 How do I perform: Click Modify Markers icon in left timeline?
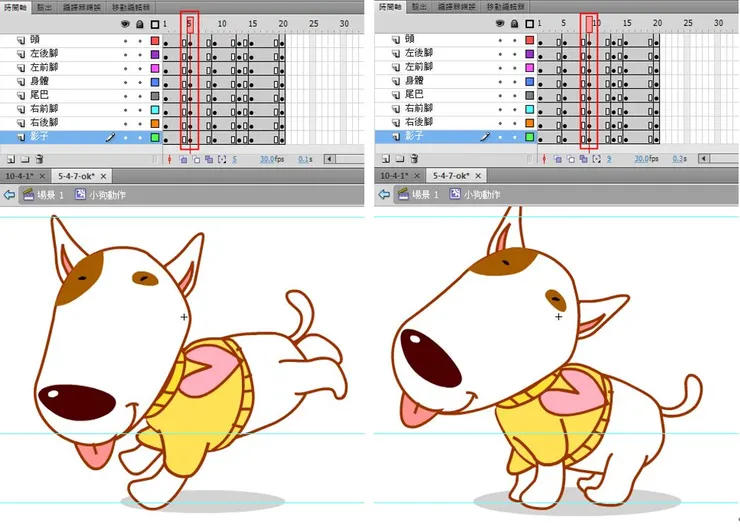(222, 159)
